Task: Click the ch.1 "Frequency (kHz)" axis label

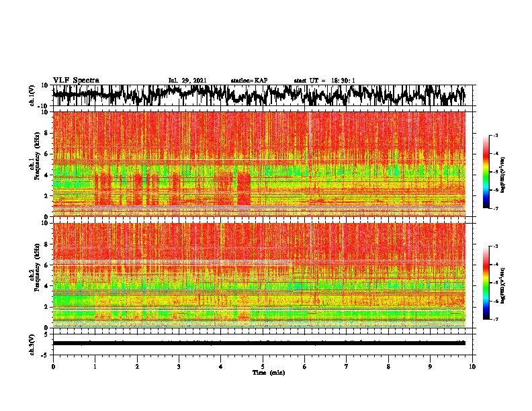Action: (37, 156)
